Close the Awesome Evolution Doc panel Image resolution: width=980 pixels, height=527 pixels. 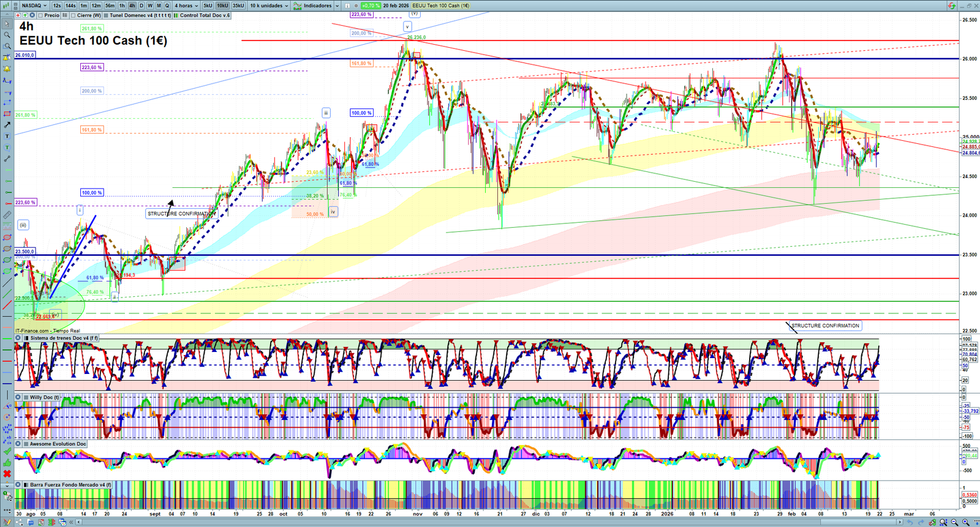pos(18,444)
